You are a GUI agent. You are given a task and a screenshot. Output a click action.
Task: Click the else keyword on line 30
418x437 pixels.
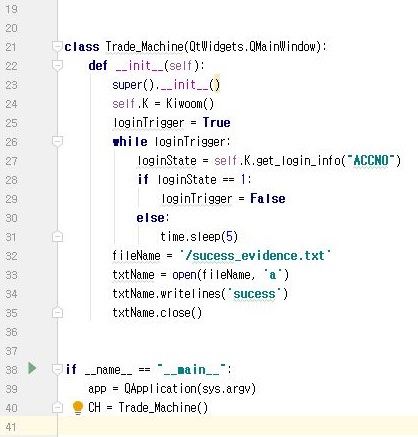pyautogui.click(x=150, y=218)
